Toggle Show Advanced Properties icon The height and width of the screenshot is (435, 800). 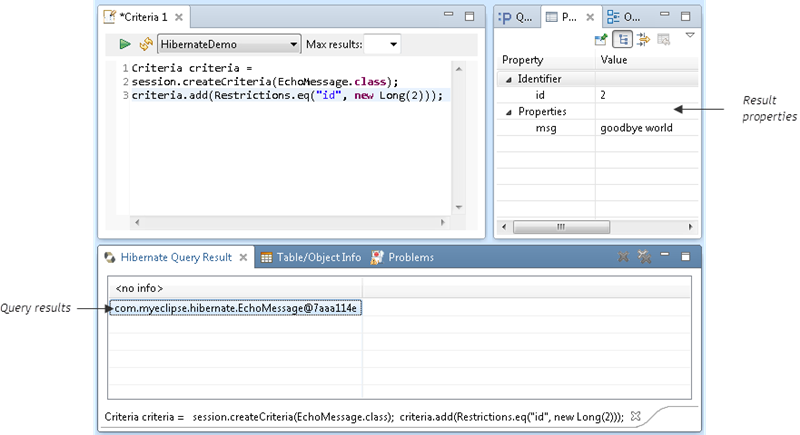coord(643,39)
